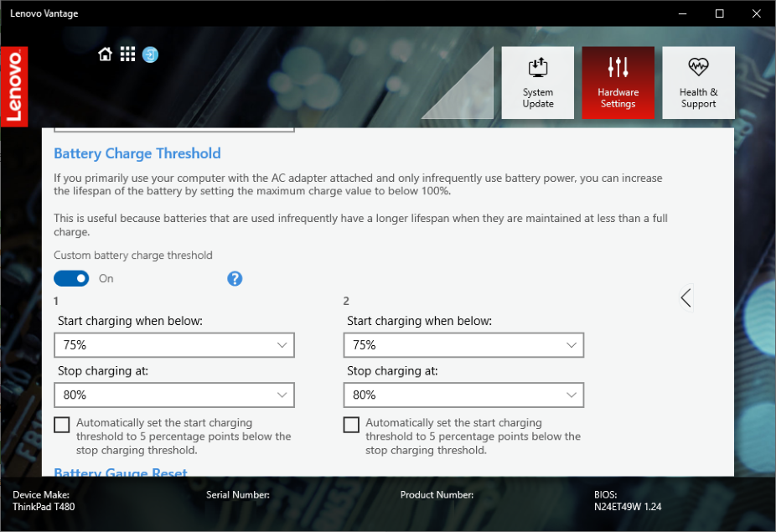Switch to Hardware Settings tab
This screenshot has height=532, width=776.
tap(618, 83)
